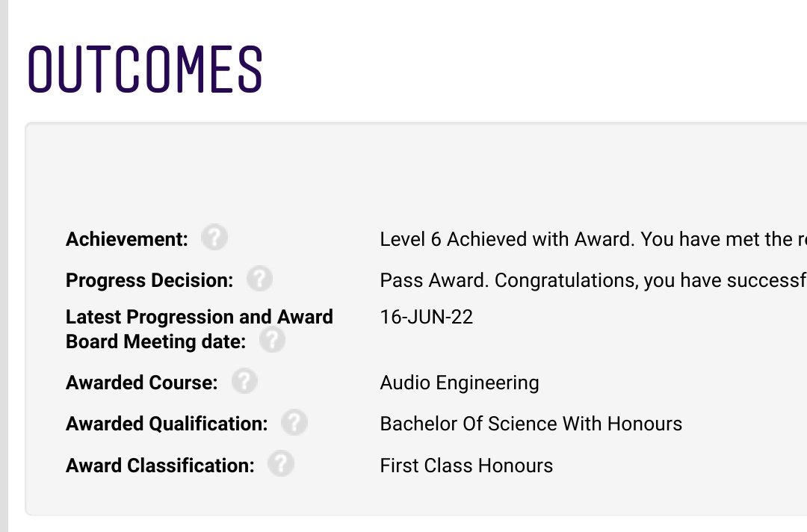The width and height of the screenshot is (807, 532).
Task: Click the OUTCOMES page heading
Action: (145, 69)
